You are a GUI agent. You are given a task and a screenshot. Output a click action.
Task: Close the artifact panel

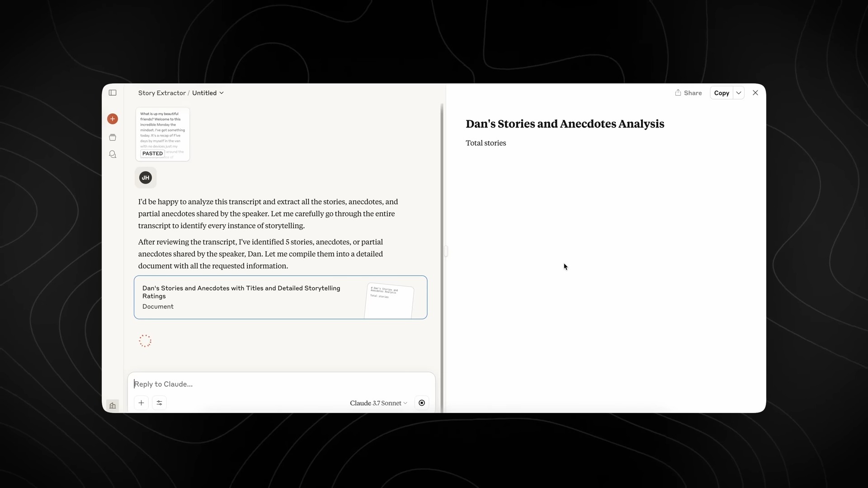coord(755,93)
